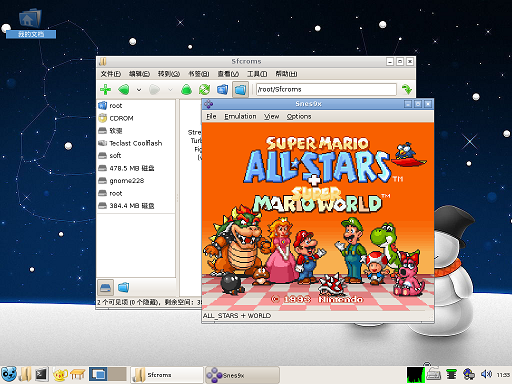Click the Sfcroms window folder title icon
Viewport: 512px width, 384px height.
103,61
